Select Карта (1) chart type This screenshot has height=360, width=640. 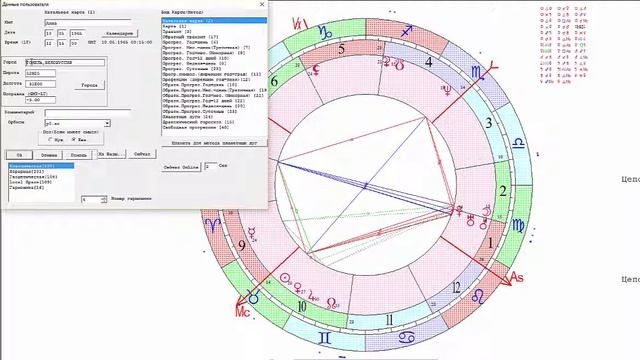[x=214, y=26]
